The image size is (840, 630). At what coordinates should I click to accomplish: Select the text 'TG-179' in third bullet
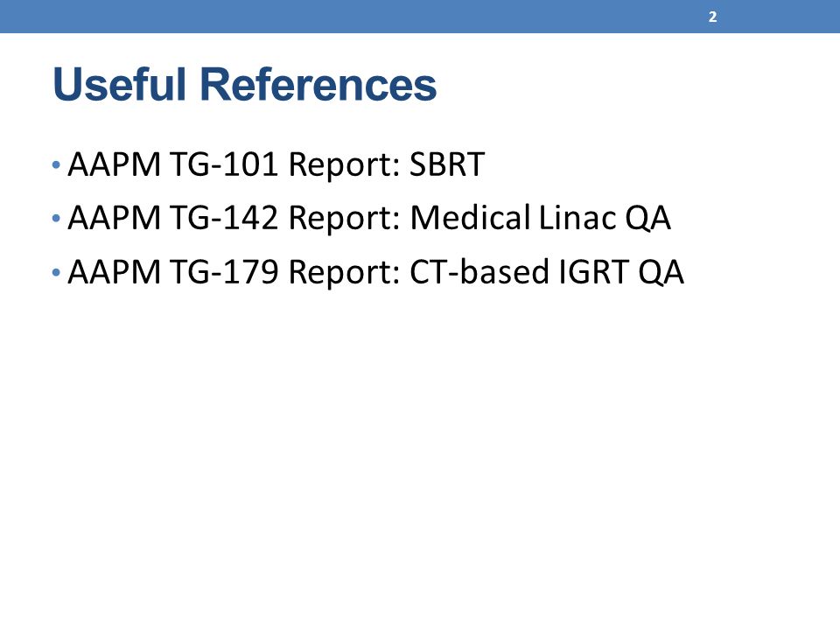coord(223,272)
